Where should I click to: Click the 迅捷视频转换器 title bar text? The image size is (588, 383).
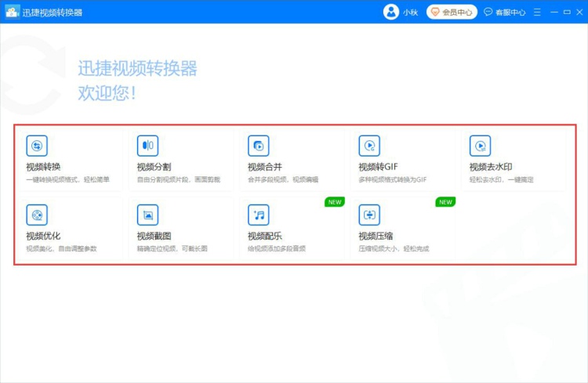click(52, 13)
